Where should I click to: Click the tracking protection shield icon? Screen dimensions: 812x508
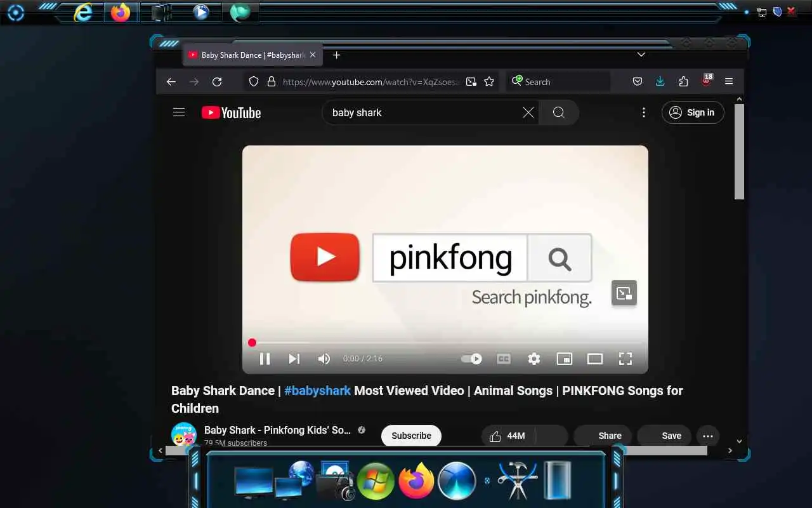click(x=254, y=82)
